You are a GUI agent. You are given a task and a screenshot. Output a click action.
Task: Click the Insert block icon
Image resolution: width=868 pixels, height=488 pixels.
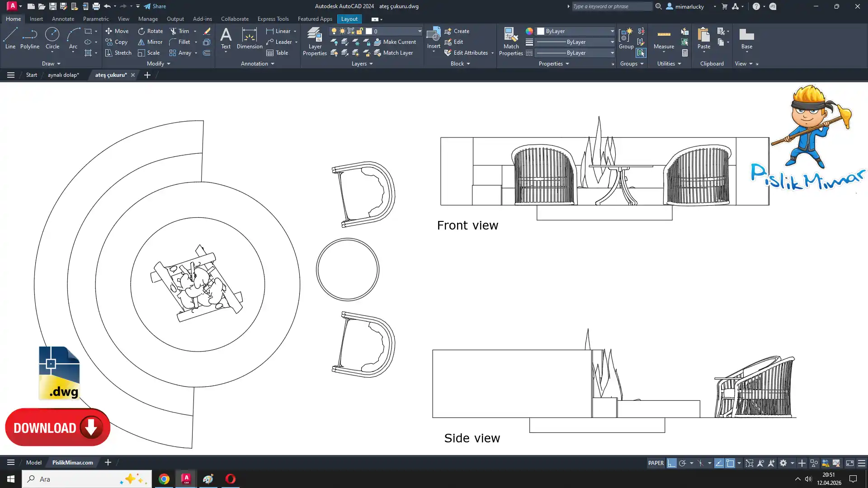(x=433, y=34)
